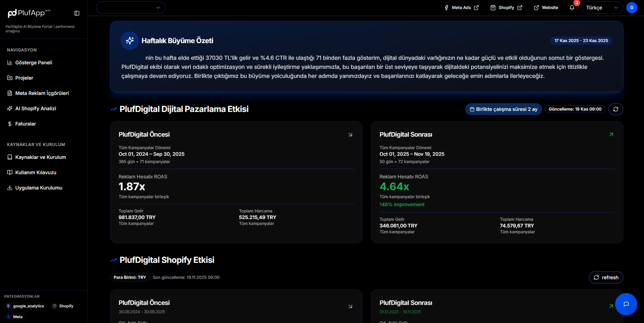Open notifications bell with 3 alerts

coord(572,8)
